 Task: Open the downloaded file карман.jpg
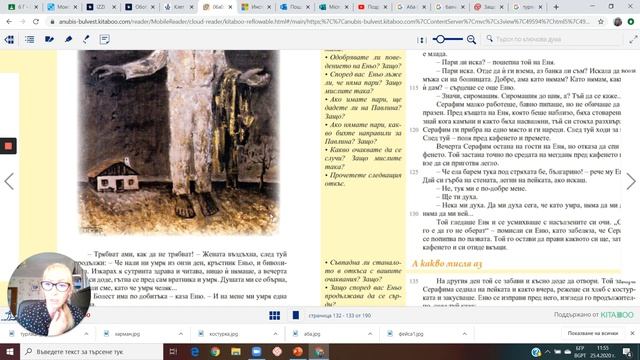coord(127,334)
